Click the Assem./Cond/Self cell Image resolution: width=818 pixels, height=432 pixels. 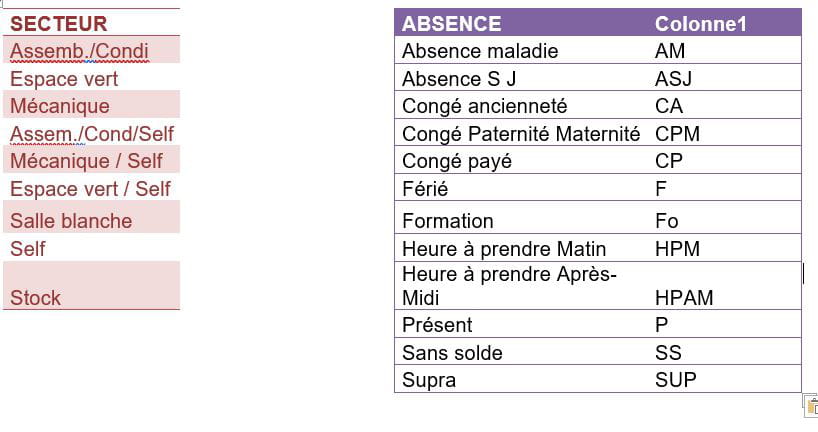point(91,132)
